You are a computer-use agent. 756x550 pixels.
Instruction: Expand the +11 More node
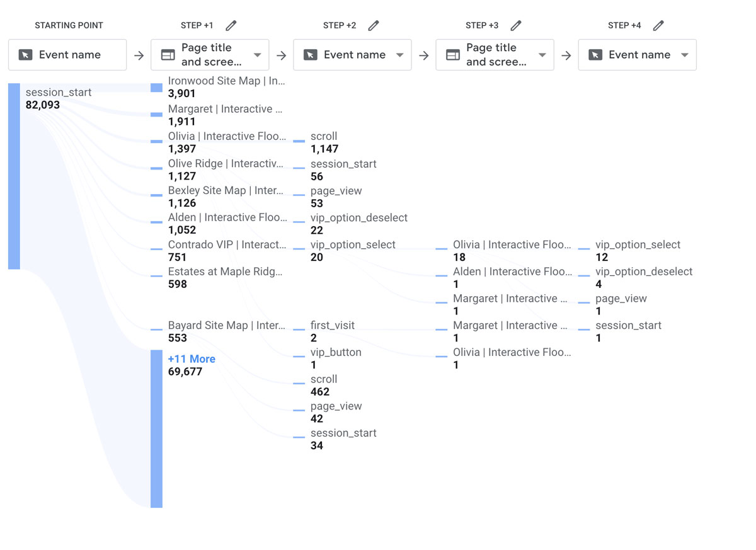point(192,359)
